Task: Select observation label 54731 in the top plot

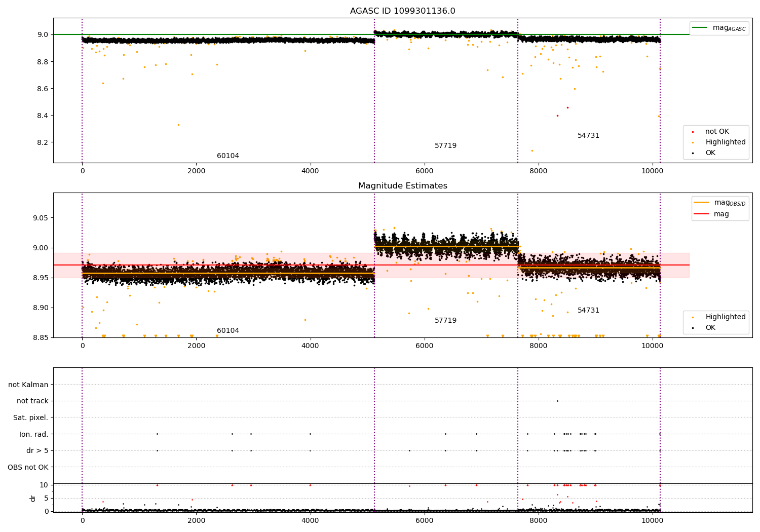Action: [588, 136]
